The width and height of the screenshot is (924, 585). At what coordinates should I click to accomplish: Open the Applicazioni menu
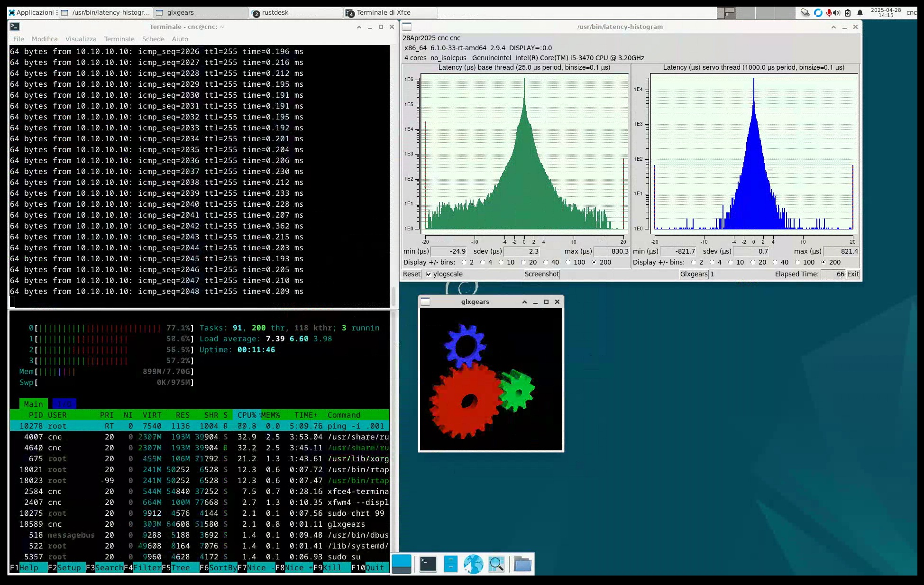click(31, 12)
